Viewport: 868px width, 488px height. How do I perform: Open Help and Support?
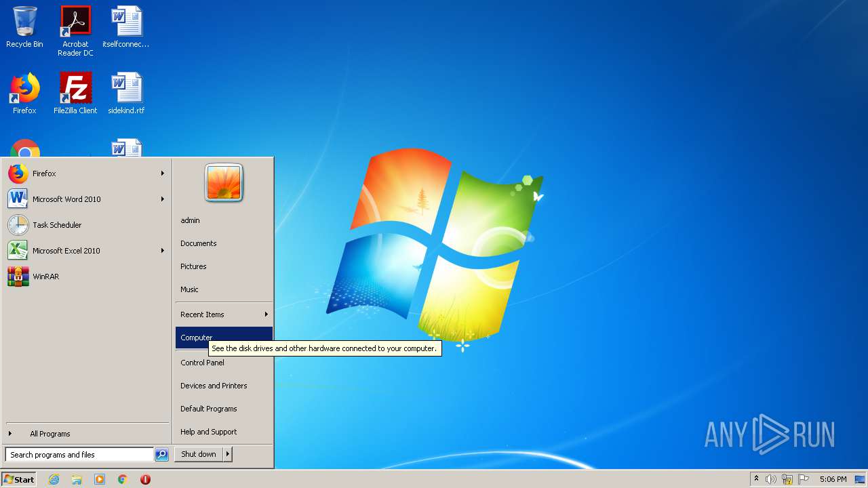(x=224, y=432)
